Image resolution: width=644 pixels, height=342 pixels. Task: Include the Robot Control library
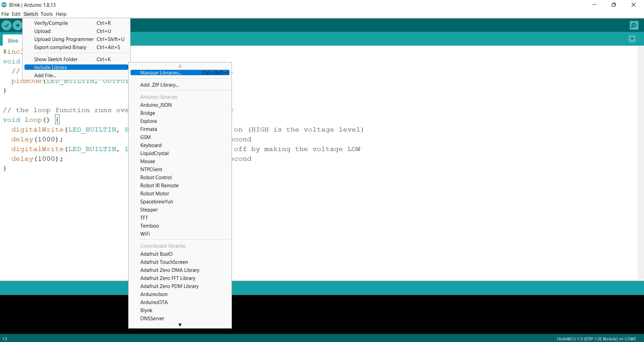point(180,178)
